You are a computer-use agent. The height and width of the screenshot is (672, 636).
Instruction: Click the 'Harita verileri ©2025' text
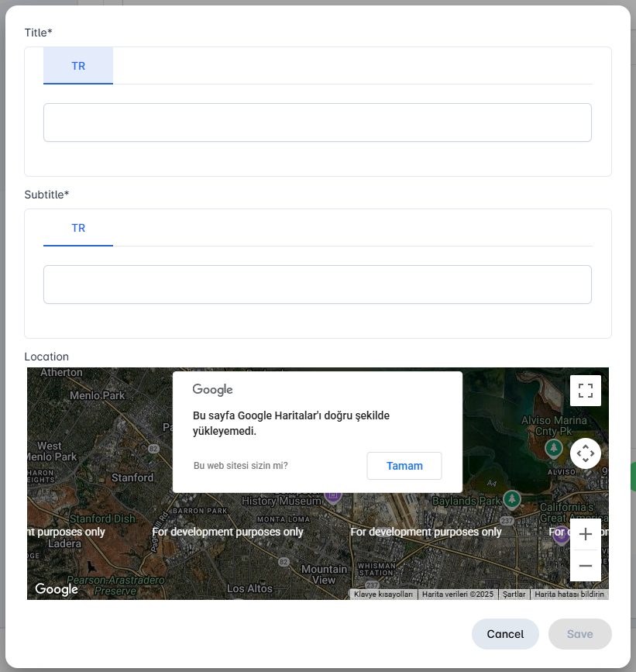tap(458, 594)
